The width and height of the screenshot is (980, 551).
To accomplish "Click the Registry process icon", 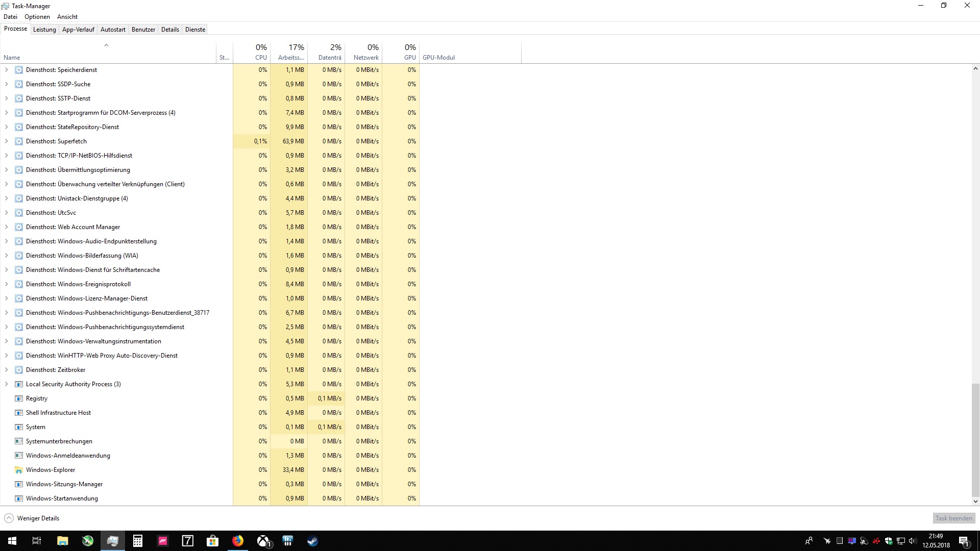I will [x=19, y=398].
